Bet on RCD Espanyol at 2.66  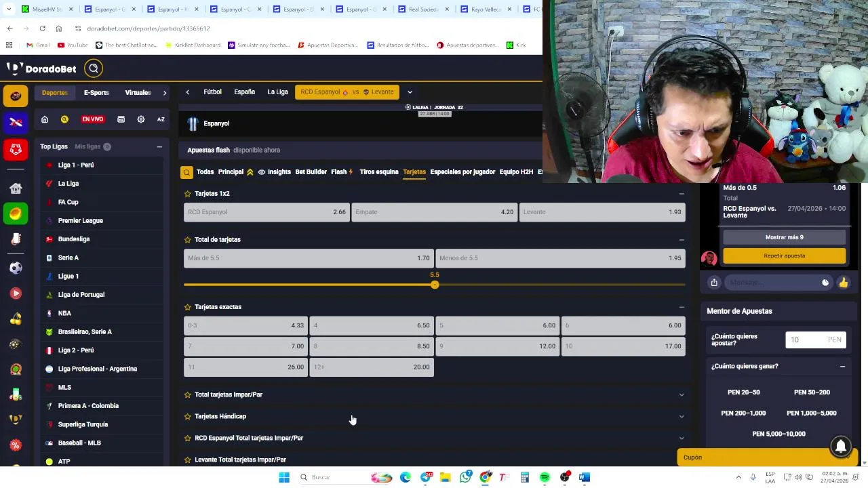267,212
